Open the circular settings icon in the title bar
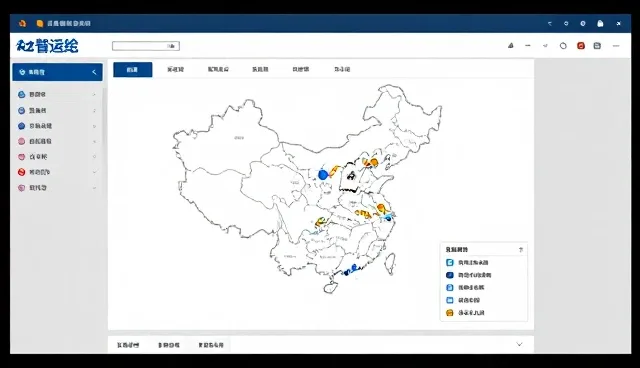The width and height of the screenshot is (640, 368). click(x=583, y=24)
